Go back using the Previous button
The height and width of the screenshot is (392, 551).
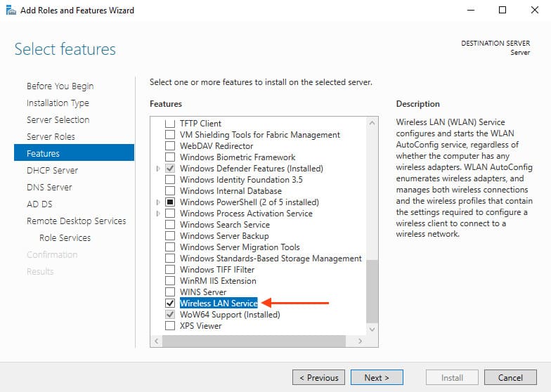pos(319,378)
